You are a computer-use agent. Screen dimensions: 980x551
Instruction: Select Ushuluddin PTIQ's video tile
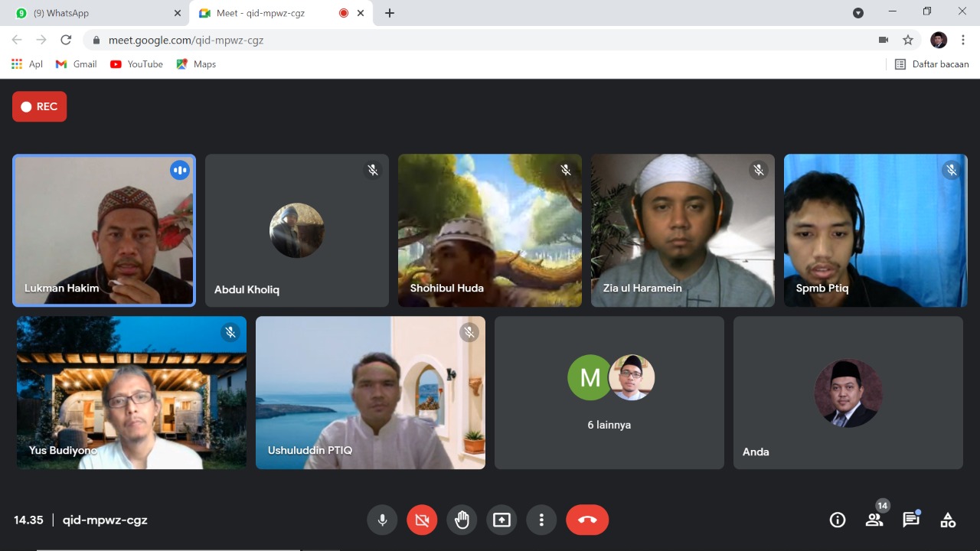[371, 393]
